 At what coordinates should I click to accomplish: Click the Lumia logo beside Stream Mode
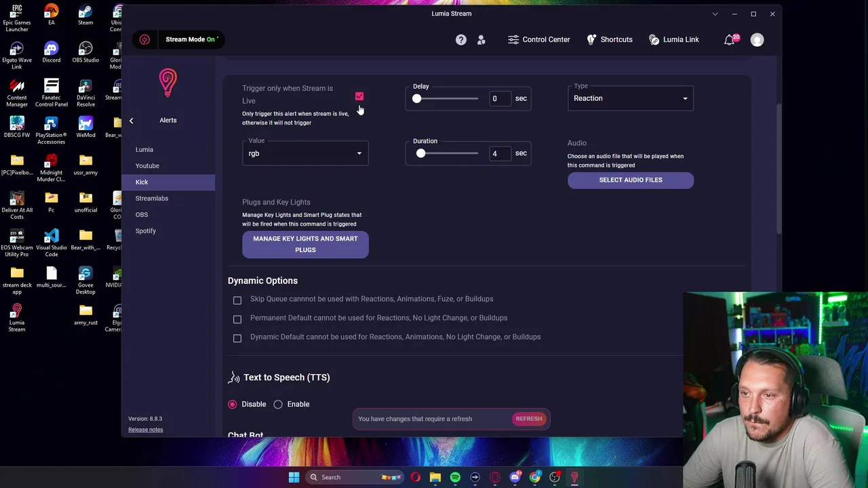pos(144,39)
